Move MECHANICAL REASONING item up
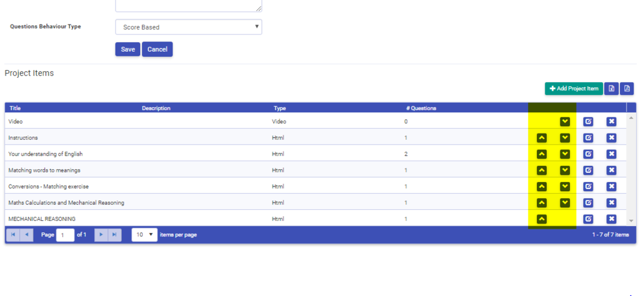Screen dimensions: 644x296 coord(542,219)
